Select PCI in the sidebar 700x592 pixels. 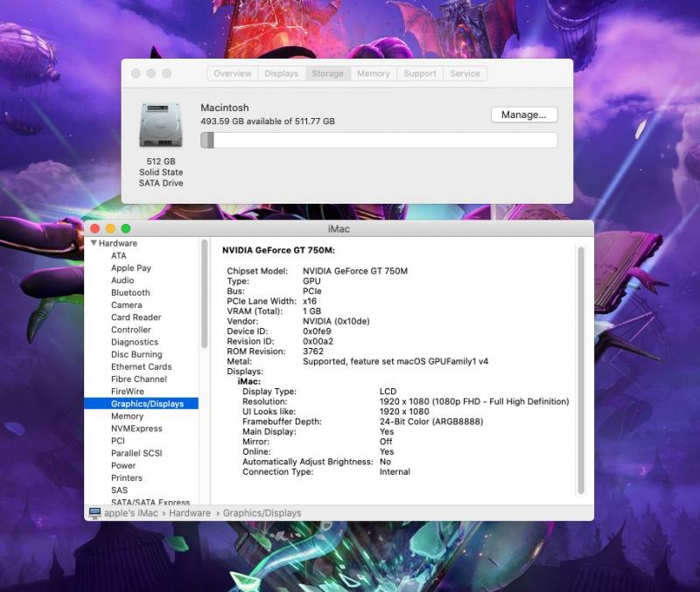tap(118, 441)
